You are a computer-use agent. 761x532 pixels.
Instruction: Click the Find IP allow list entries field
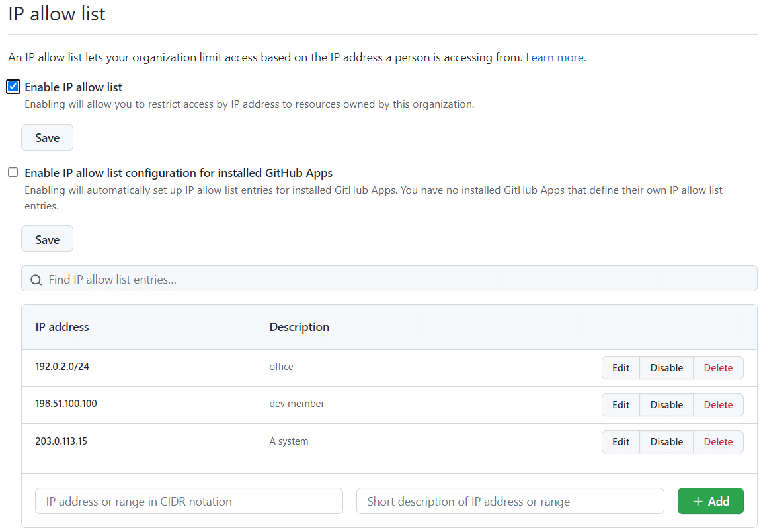[264, 278]
